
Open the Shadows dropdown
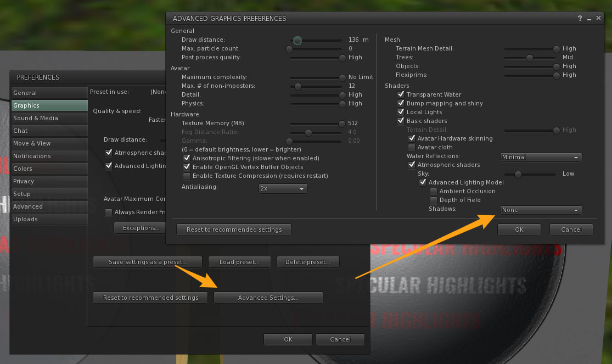tap(541, 210)
